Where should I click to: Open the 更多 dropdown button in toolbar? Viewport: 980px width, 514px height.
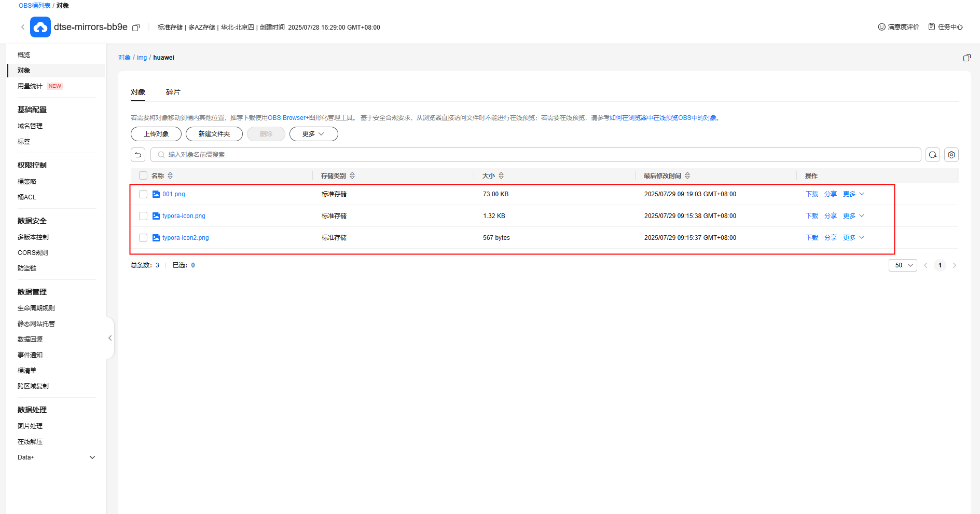click(314, 134)
